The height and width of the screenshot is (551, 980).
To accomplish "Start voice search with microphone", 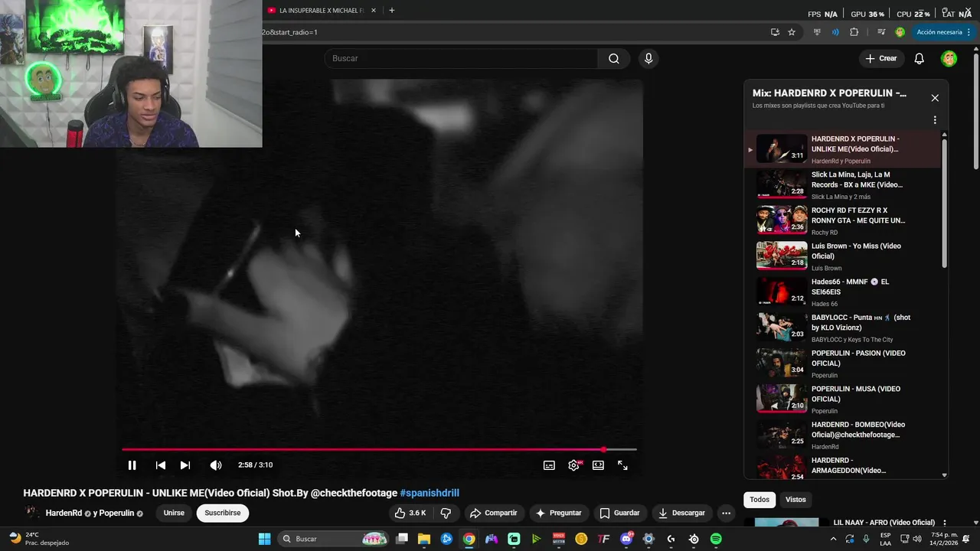I will click(x=648, y=59).
